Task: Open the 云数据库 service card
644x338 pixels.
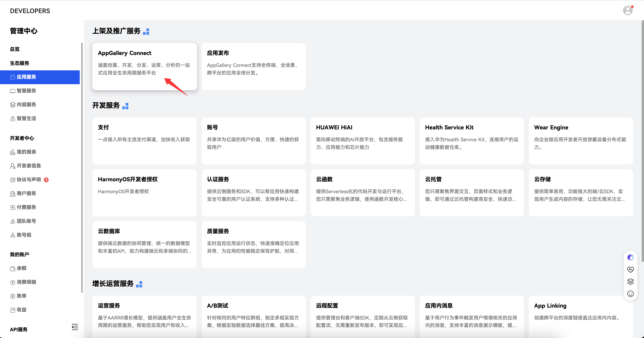Action: pyautogui.click(x=144, y=244)
